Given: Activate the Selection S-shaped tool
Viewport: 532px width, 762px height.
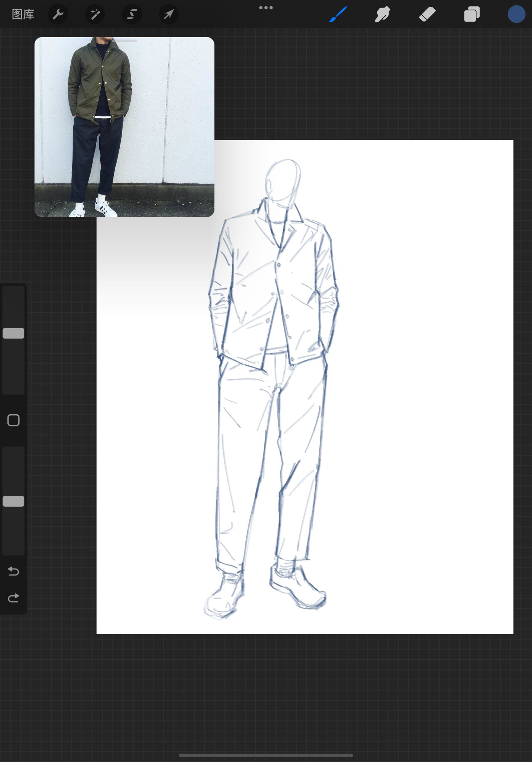Looking at the screenshot, I should point(132,15).
